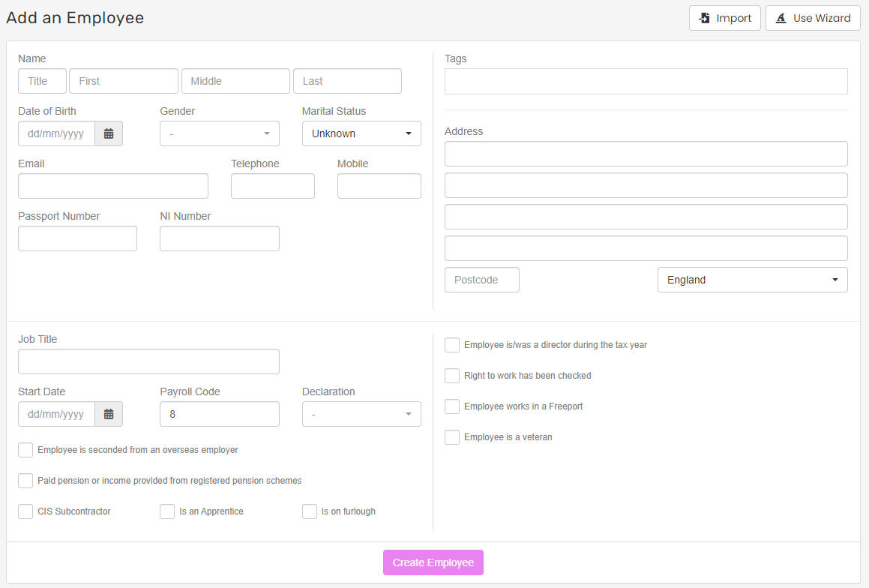Image resolution: width=869 pixels, height=588 pixels.
Task: Click Create Employee button
Action: pyautogui.click(x=433, y=562)
